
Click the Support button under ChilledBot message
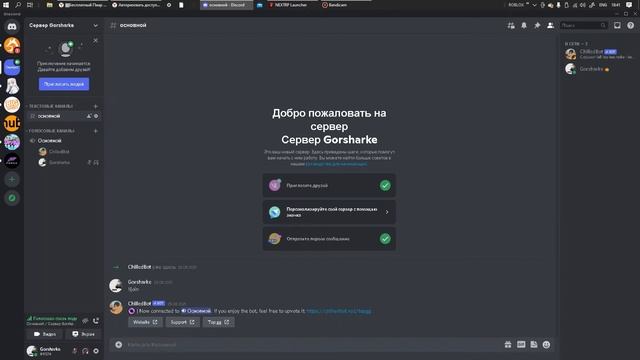click(182, 322)
